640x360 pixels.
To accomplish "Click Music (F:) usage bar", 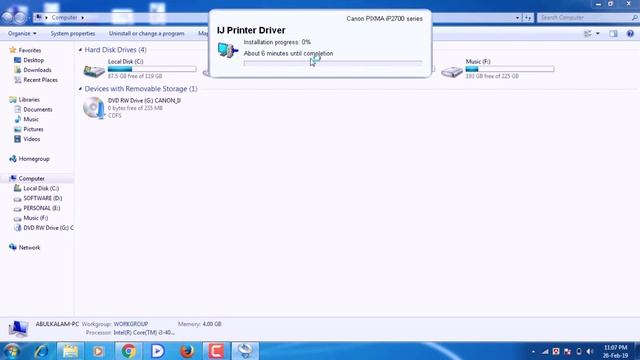I will click(x=510, y=69).
